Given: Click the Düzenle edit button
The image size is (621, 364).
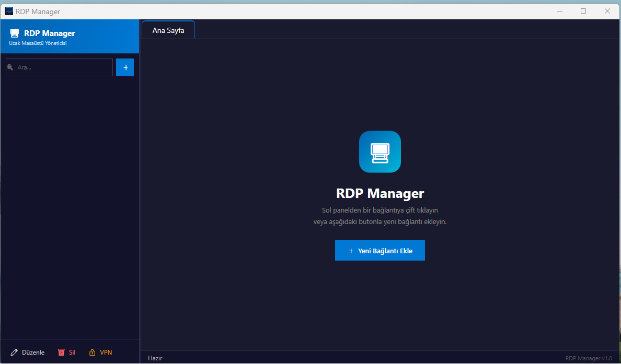Looking at the screenshot, I should coord(27,352).
